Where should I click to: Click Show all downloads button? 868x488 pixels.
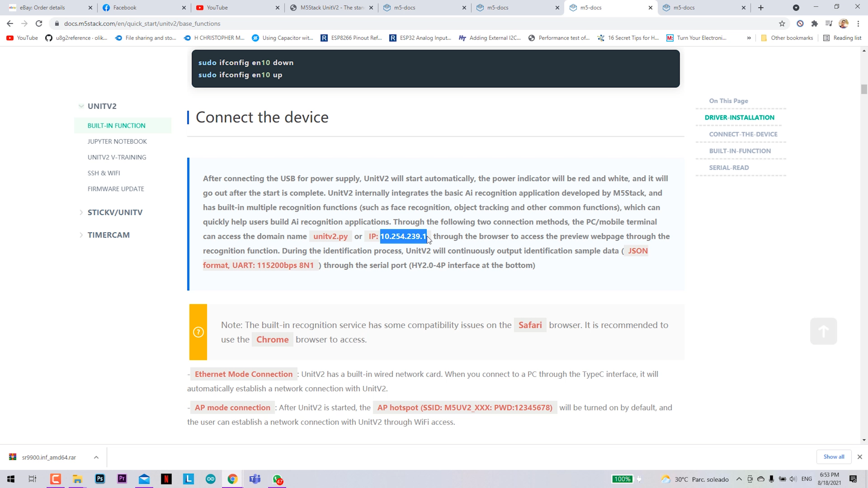[x=833, y=457]
